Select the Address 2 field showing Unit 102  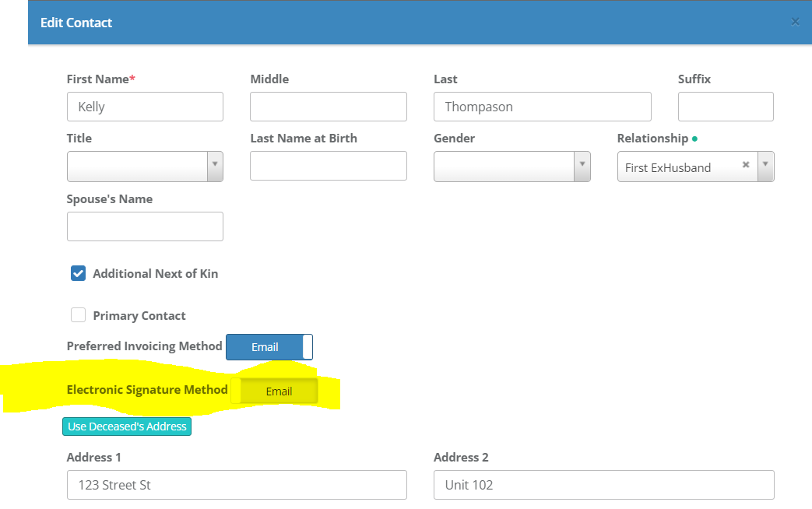(603, 484)
